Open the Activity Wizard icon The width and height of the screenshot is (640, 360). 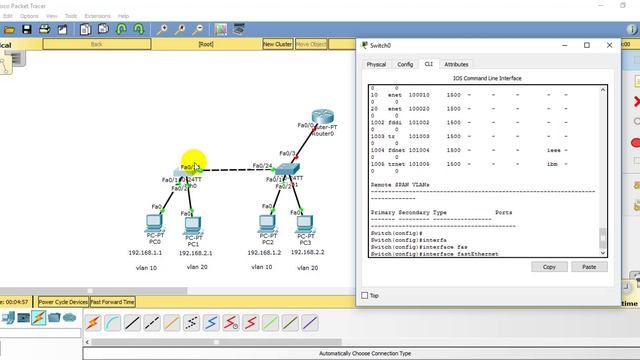pyautogui.click(x=62, y=29)
